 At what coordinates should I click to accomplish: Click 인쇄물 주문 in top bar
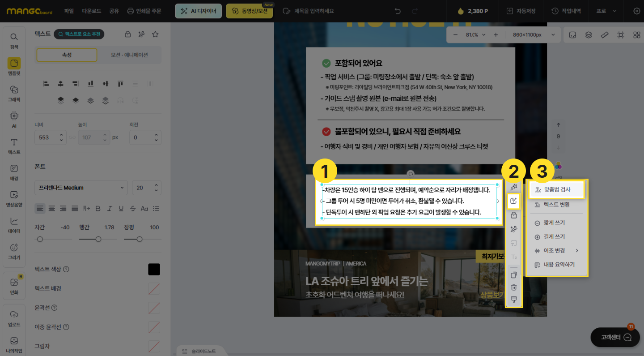144,11
